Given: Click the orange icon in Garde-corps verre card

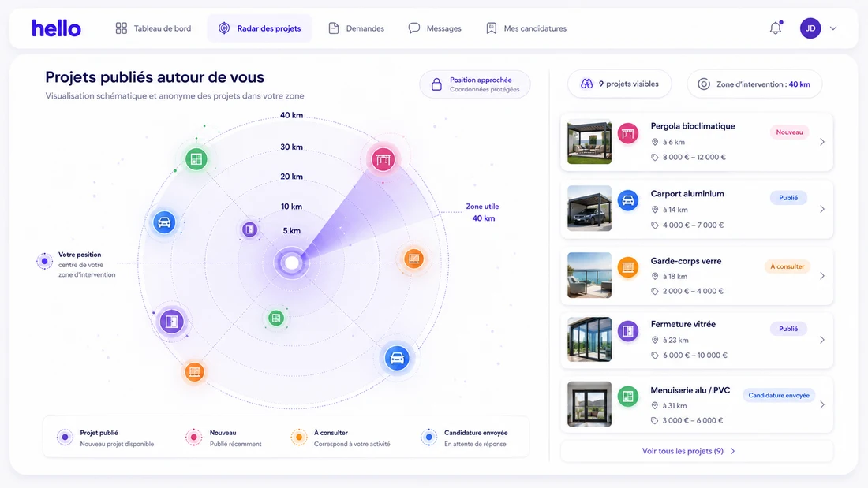Looking at the screenshot, I should click(628, 267).
